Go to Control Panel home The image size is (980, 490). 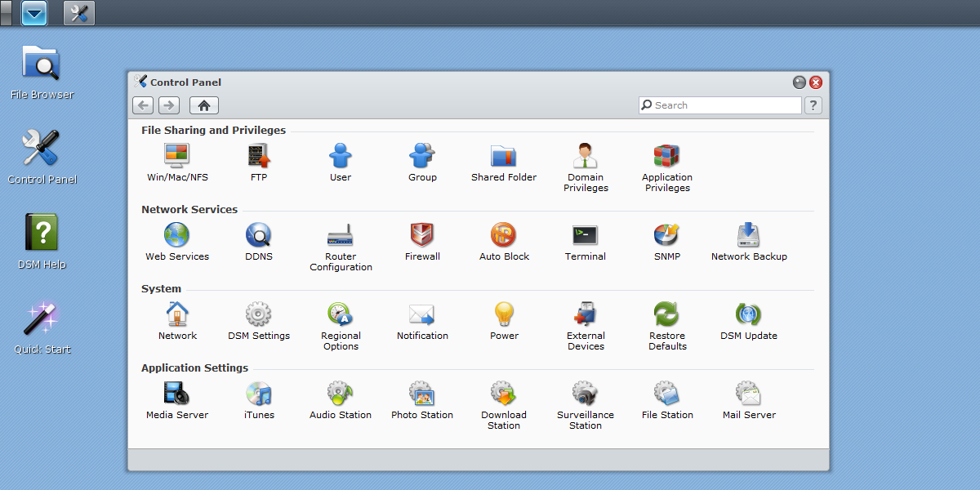coord(204,105)
